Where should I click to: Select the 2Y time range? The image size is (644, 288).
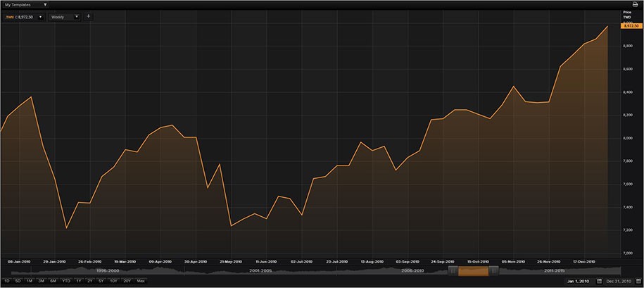point(90,281)
